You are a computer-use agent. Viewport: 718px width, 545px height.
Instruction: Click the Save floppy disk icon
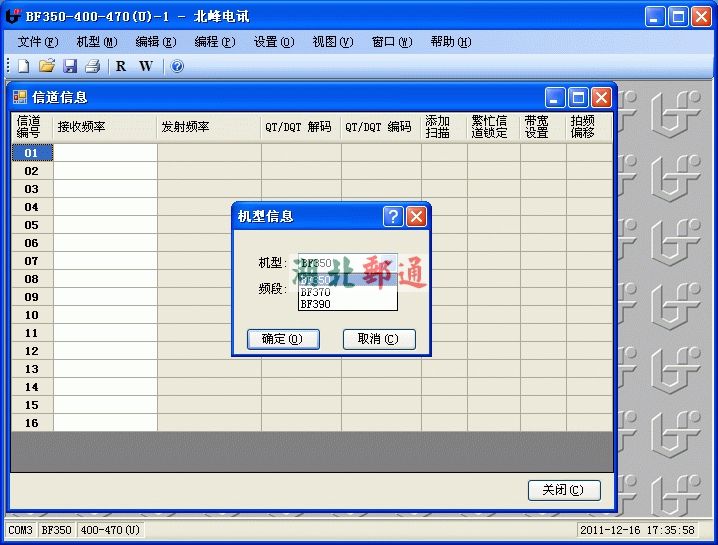tap(70, 66)
